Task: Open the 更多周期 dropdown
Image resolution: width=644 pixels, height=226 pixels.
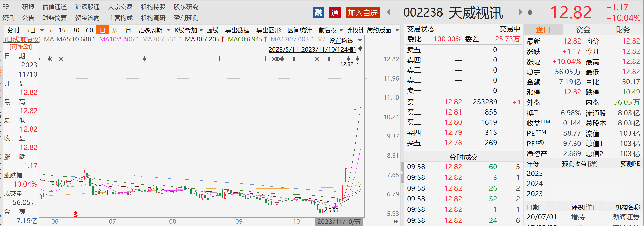Action: (x=154, y=30)
